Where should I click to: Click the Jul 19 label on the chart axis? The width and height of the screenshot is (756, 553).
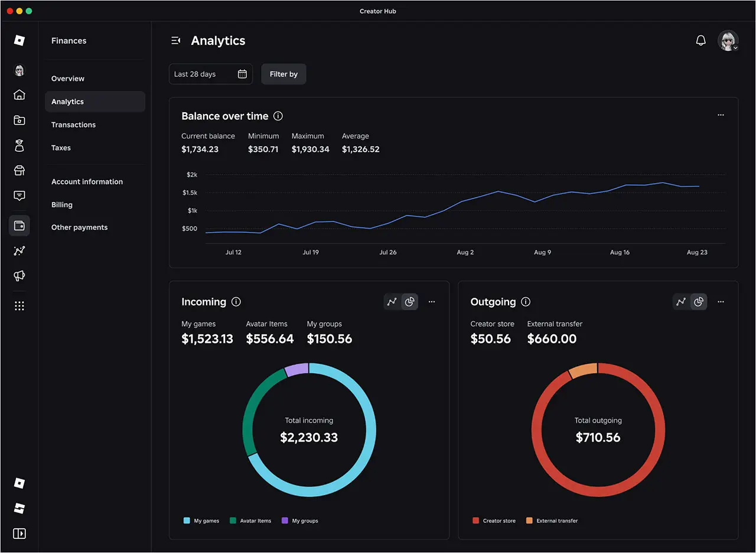pyautogui.click(x=311, y=252)
